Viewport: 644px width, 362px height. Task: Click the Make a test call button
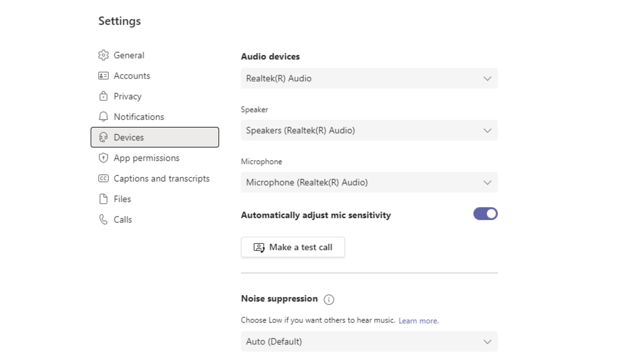tap(292, 247)
